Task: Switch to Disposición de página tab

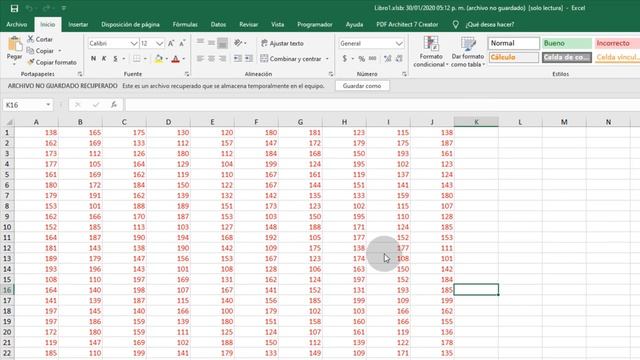Action: 130,24
